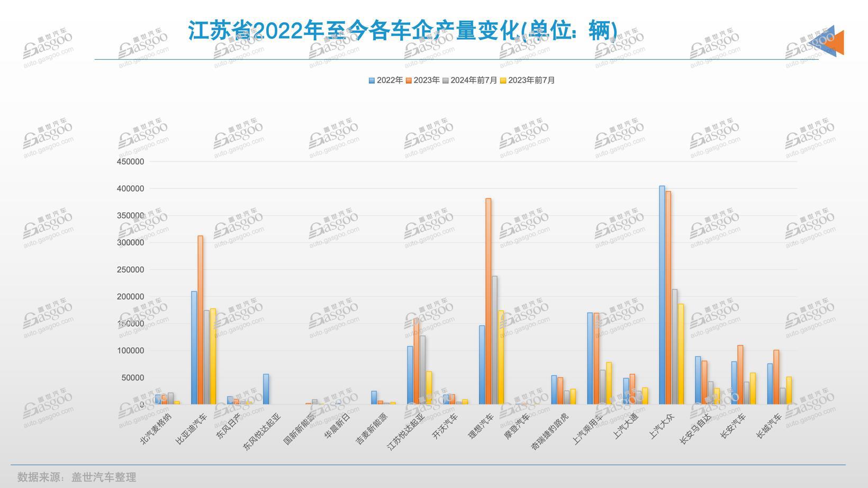Select the tallest blue bar for 上汽大众
Image resolution: width=868 pixels, height=488 pixels.
click(662, 295)
